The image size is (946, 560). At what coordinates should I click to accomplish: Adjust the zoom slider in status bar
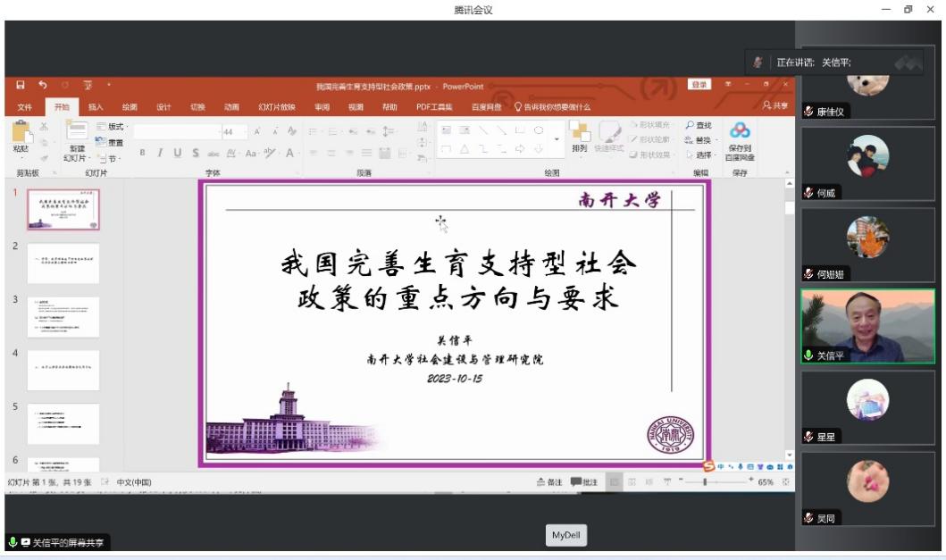706,482
